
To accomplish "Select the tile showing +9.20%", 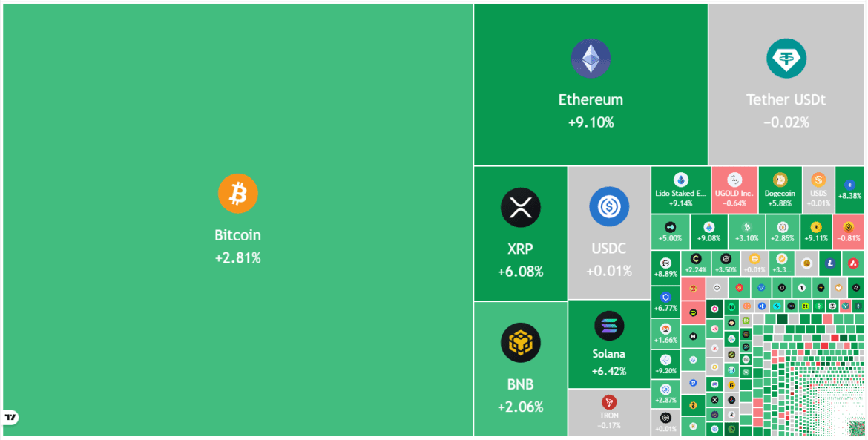I will [665, 364].
